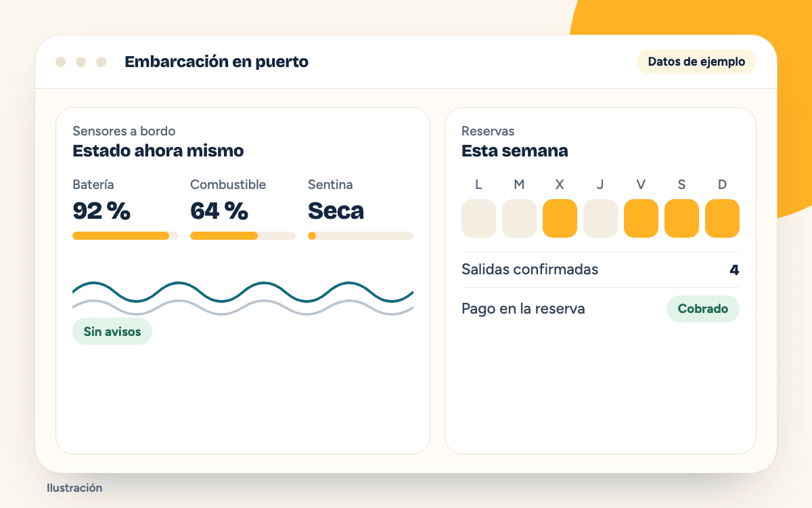812x508 pixels.
Task: Click the teal wave line graphic
Action: (243, 291)
